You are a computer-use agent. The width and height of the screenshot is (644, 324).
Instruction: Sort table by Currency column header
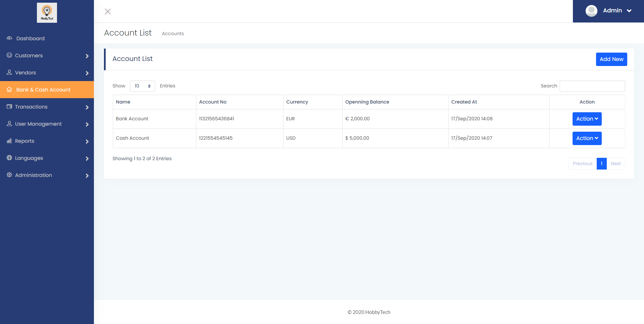coord(313,102)
